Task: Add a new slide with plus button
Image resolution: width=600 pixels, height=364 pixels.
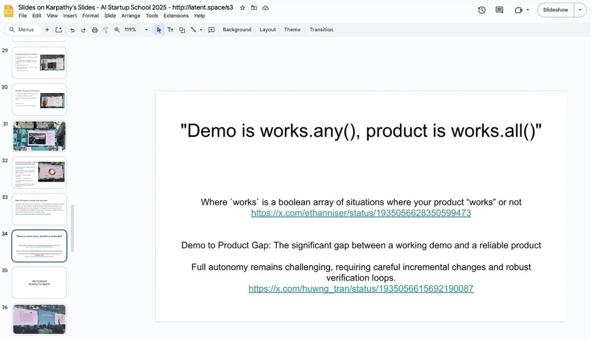Action: [x=47, y=30]
